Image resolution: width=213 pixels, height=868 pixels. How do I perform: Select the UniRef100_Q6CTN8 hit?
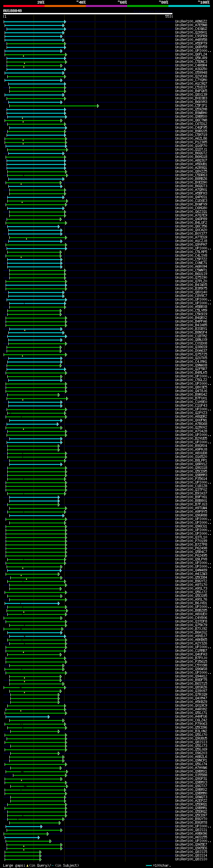coord(191,120)
